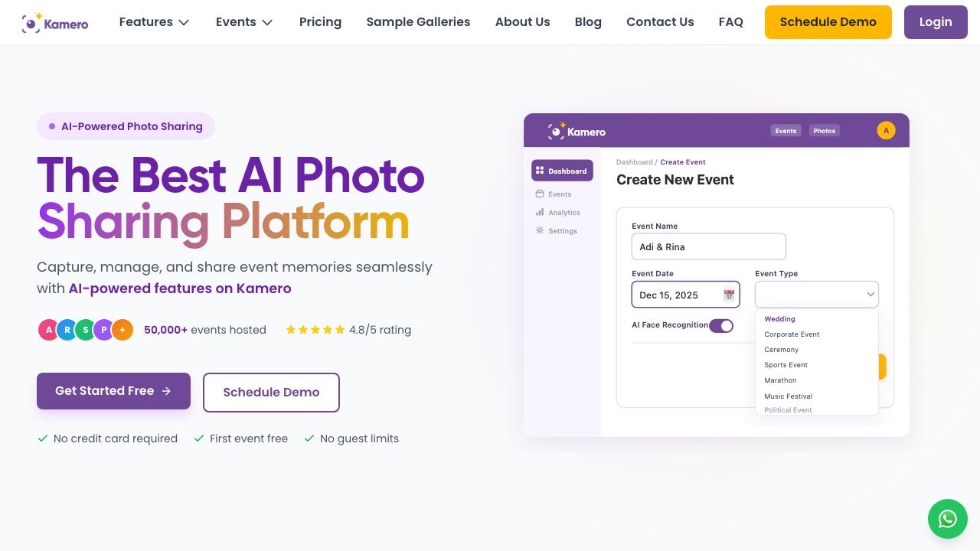Click the blue 'R' avatar circle
Viewport: 980px width, 551px height.
[x=67, y=330]
